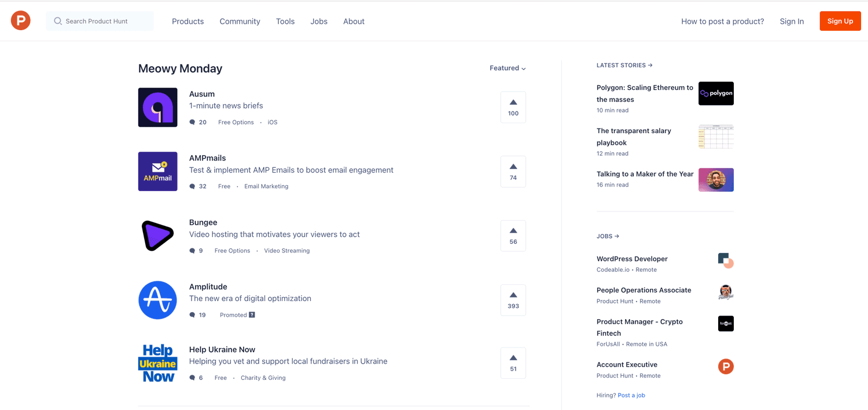Open the Community menu item
This screenshot has height=410, width=868.
point(240,21)
